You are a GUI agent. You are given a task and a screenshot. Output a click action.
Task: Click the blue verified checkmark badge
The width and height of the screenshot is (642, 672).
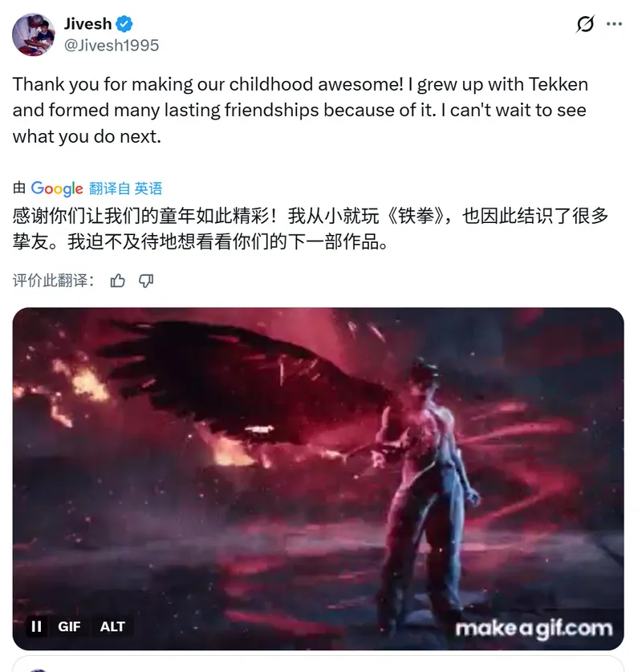124,24
